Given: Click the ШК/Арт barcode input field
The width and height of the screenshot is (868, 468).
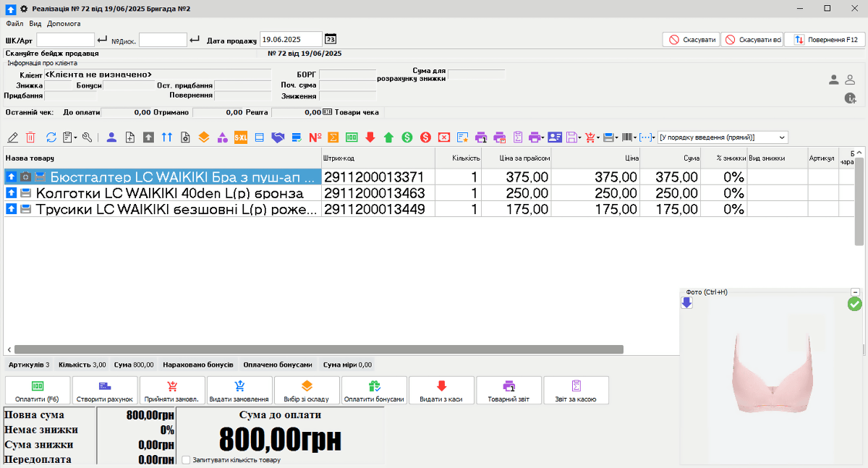Looking at the screenshot, I should (66, 40).
